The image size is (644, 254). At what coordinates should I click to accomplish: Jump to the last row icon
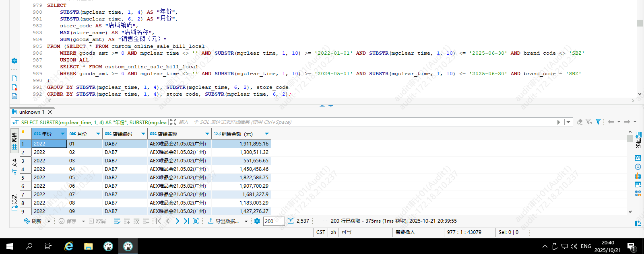pos(186,221)
